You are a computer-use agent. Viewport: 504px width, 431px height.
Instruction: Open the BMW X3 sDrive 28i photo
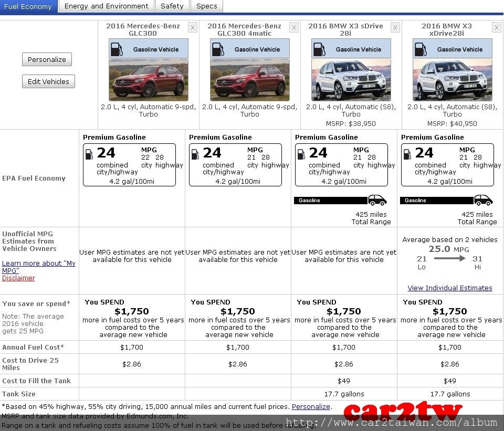point(351,80)
